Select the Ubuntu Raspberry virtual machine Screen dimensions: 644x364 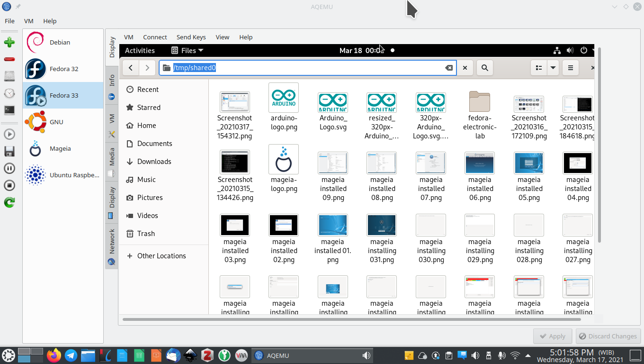pos(63,175)
